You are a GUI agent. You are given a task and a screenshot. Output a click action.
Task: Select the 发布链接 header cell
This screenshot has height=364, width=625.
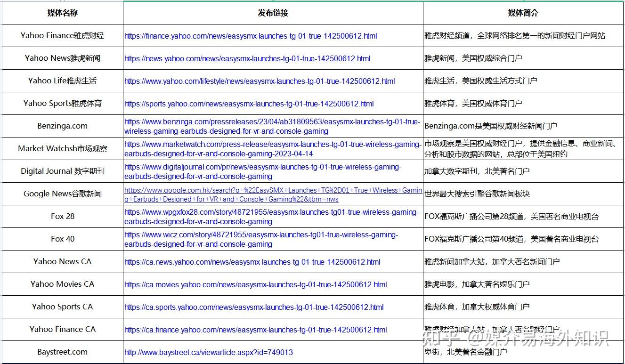click(273, 13)
